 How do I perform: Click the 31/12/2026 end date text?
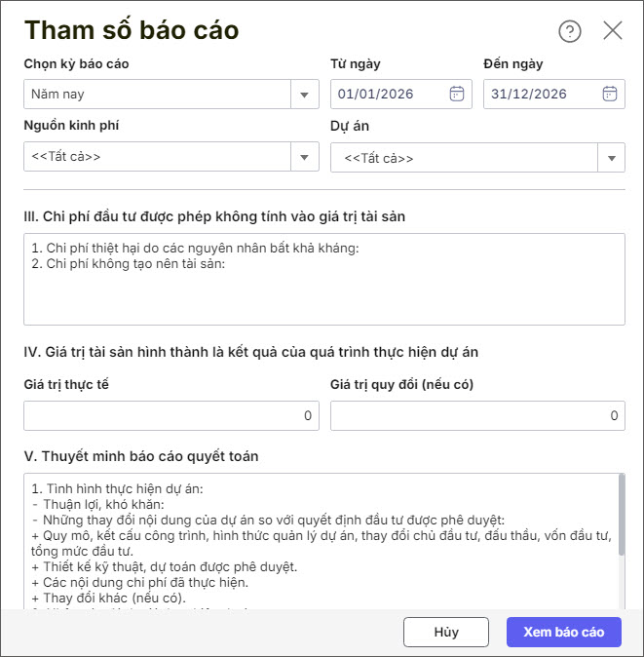click(529, 95)
